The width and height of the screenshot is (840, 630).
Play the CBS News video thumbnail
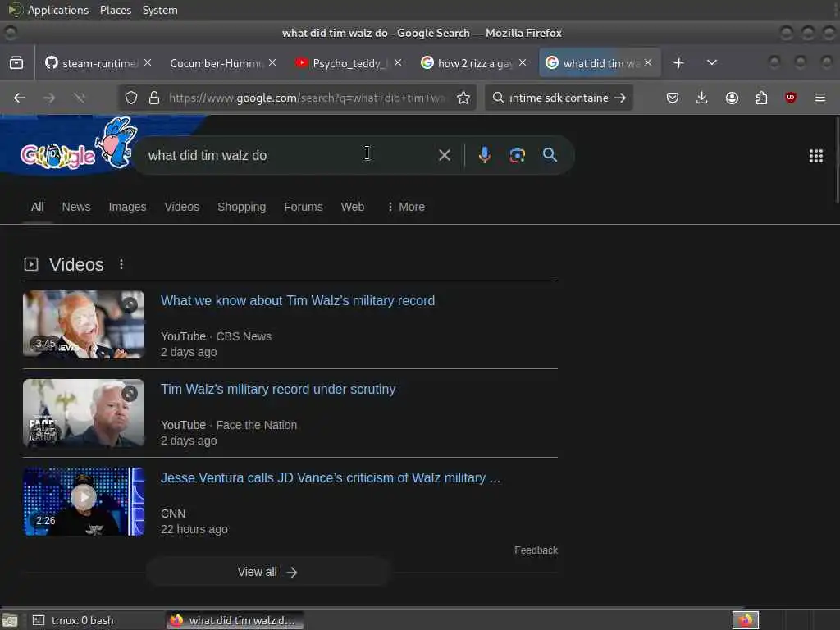click(x=84, y=324)
